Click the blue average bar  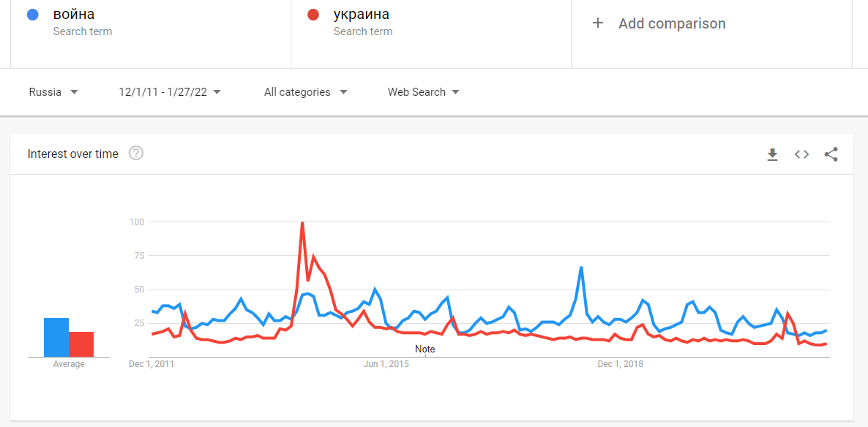[x=56, y=338]
